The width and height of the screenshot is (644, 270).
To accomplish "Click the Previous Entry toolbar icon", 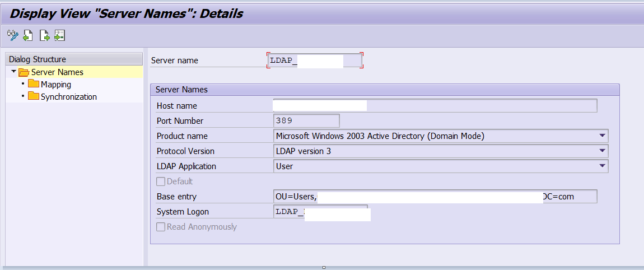I will (x=27, y=35).
